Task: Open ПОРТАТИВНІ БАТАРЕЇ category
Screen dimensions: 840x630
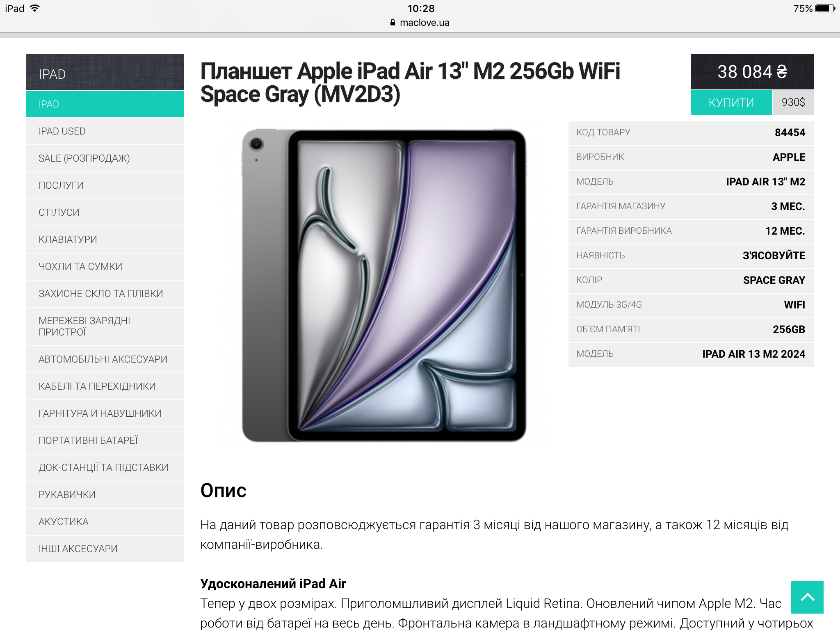Action: pyautogui.click(x=105, y=441)
